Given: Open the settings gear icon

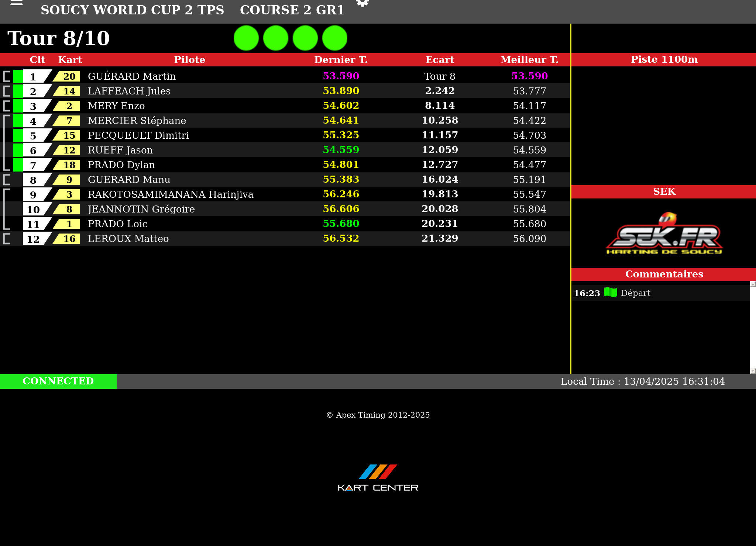Looking at the screenshot, I should 362,3.
